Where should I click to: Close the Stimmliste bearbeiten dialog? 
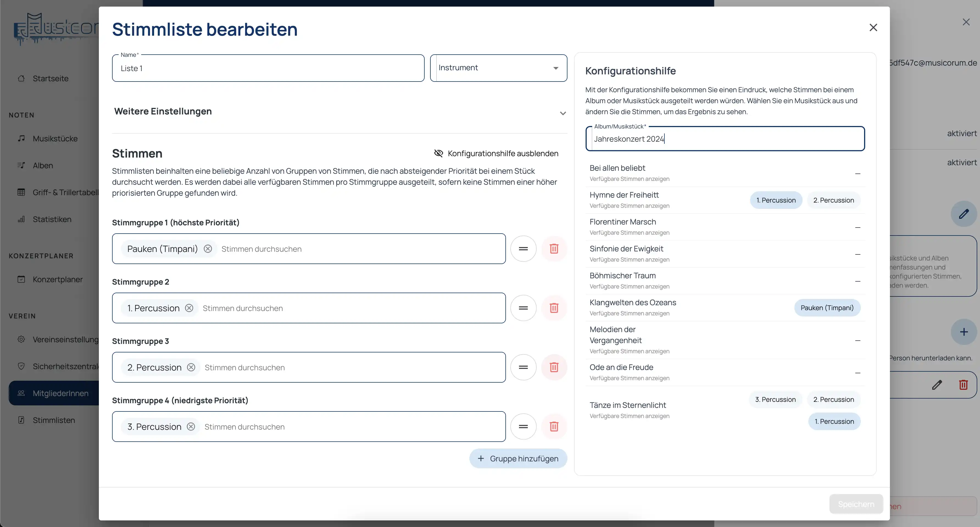point(873,27)
